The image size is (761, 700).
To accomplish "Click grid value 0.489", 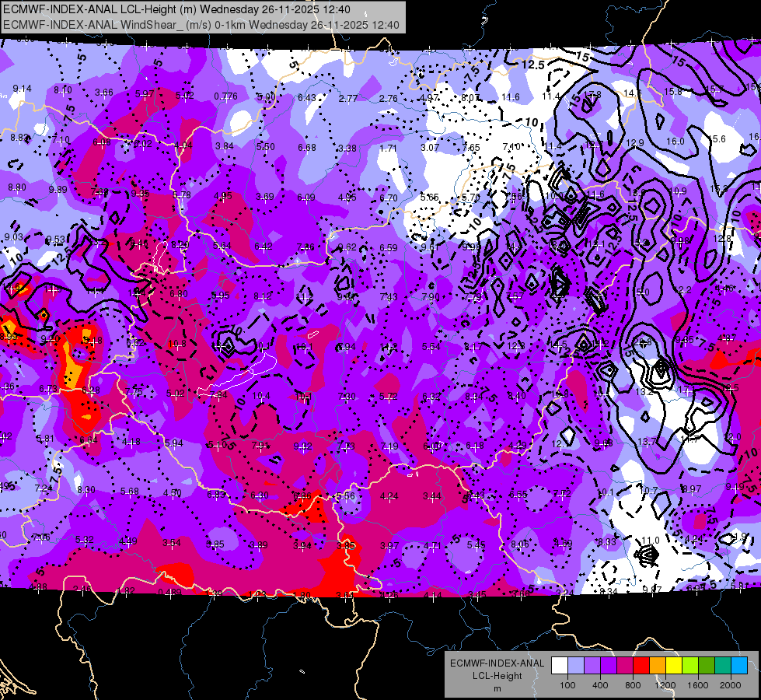I will (169, 592).
